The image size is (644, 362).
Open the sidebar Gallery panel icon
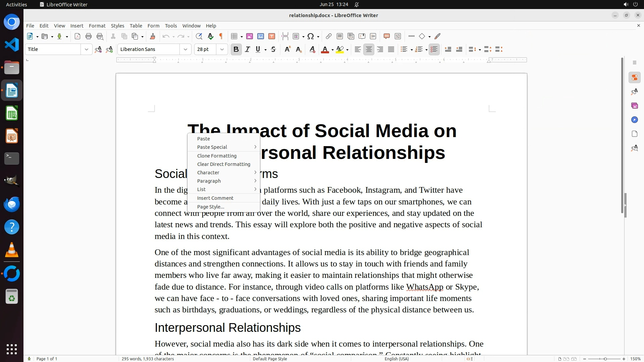click(x=634, y=106)
